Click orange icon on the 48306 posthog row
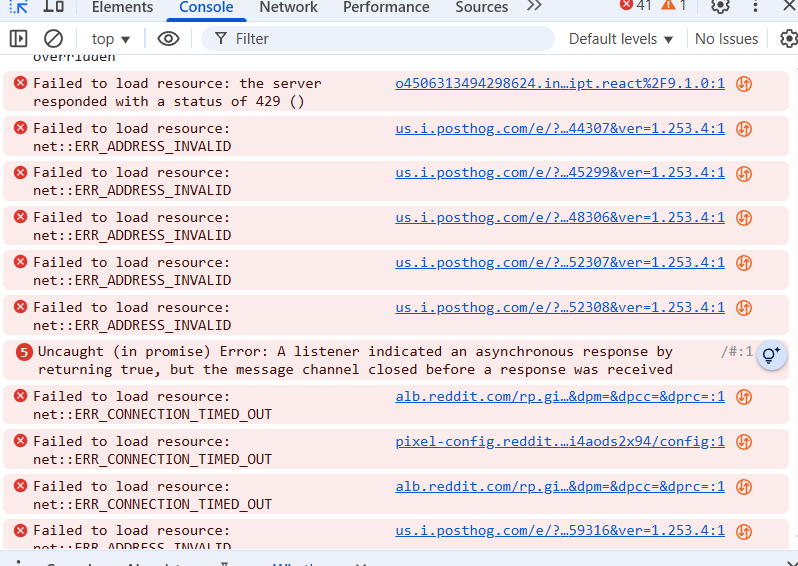 tap(744, 218)
